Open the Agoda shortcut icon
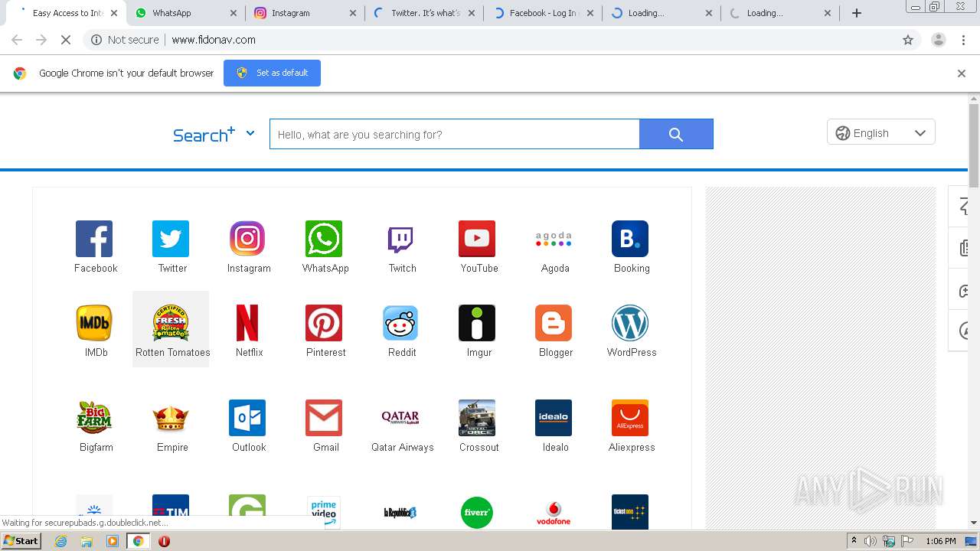This screenshot has height=551, width=980. click(554, 239)
